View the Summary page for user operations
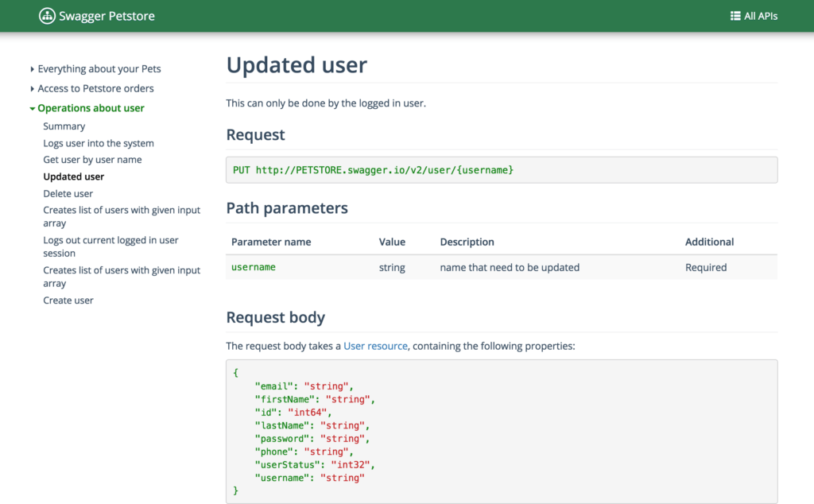Viewport: 814px width, 504px height. (x=64, y=126)
